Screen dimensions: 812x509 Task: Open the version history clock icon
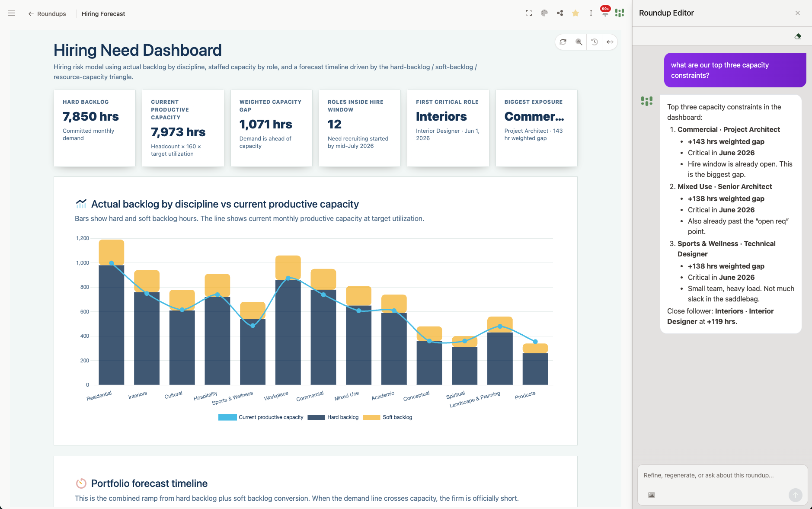pyautogui.click(x=595, y=42)
